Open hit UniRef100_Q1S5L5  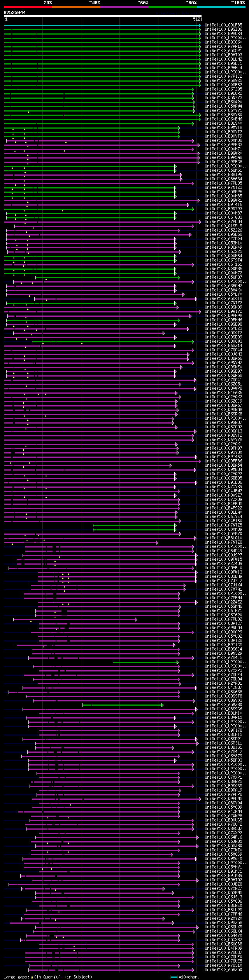[x=223, y=226]
